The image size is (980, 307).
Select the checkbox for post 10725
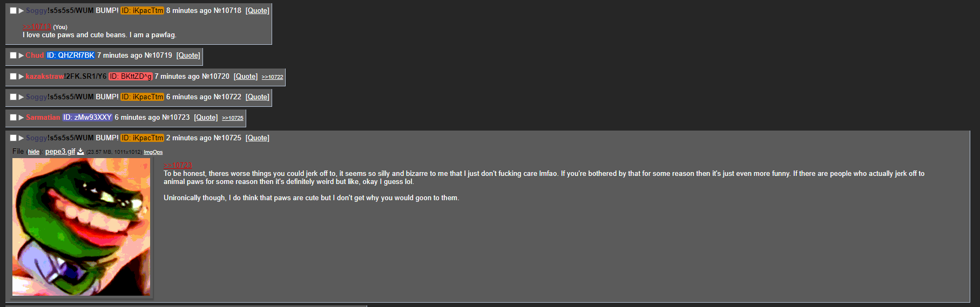(x=13, y=138)
